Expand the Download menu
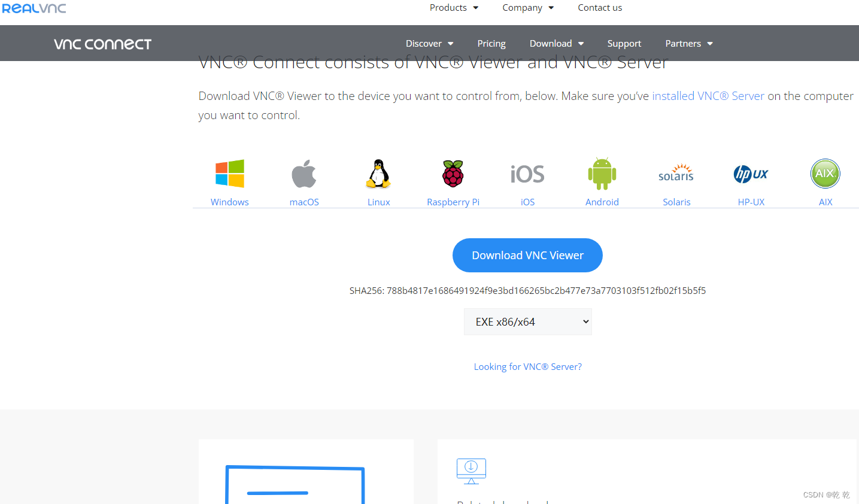 556,43
